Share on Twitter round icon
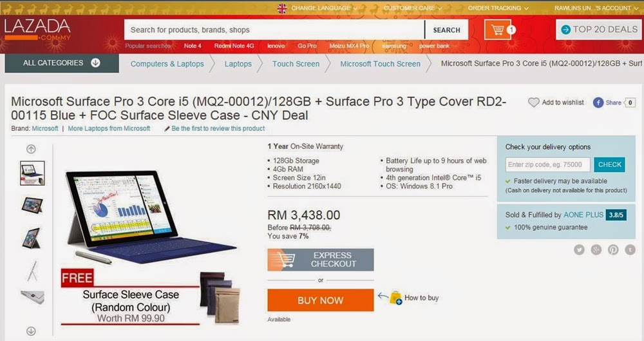This screenshot has width=644, height=341. pyautogui.click(x=579, y=249)
